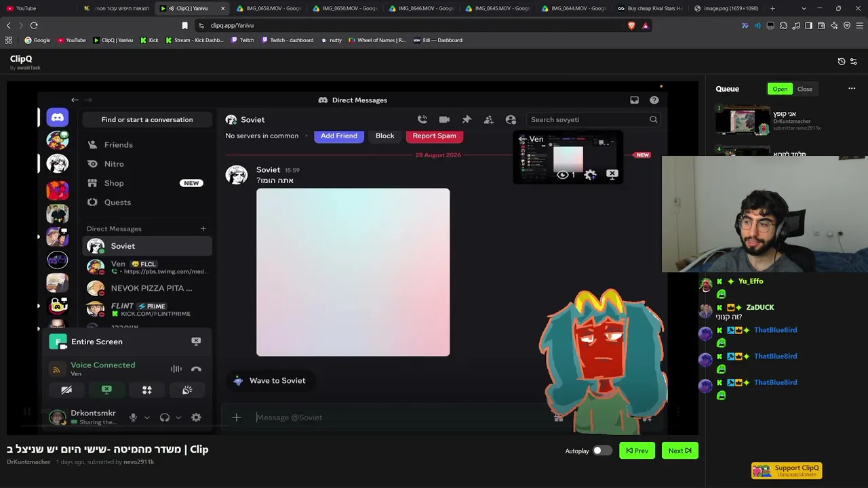Open pinned messages in the Soviet chat

(467, 119)
